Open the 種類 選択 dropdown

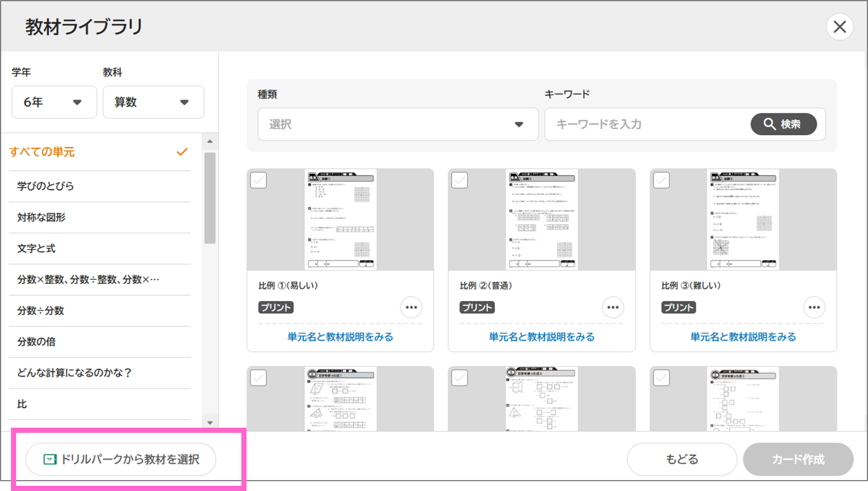[397, 124]
